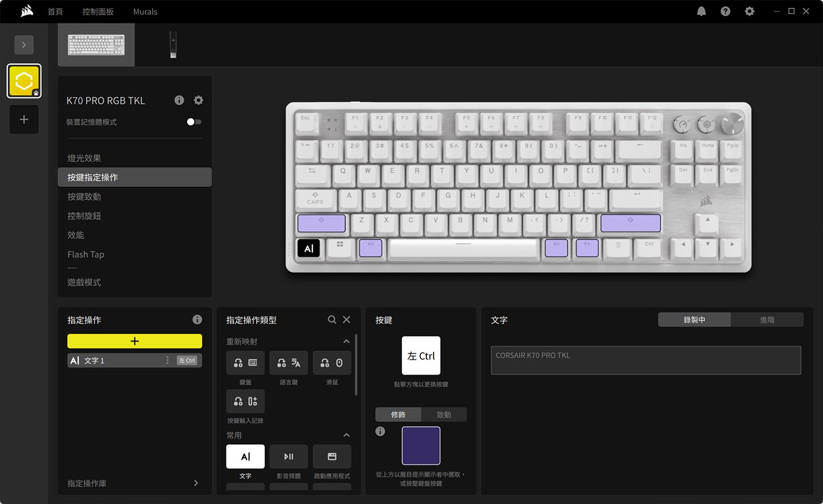
Task: Expand the profile sidebar chevron
Action: click(24, 45)
